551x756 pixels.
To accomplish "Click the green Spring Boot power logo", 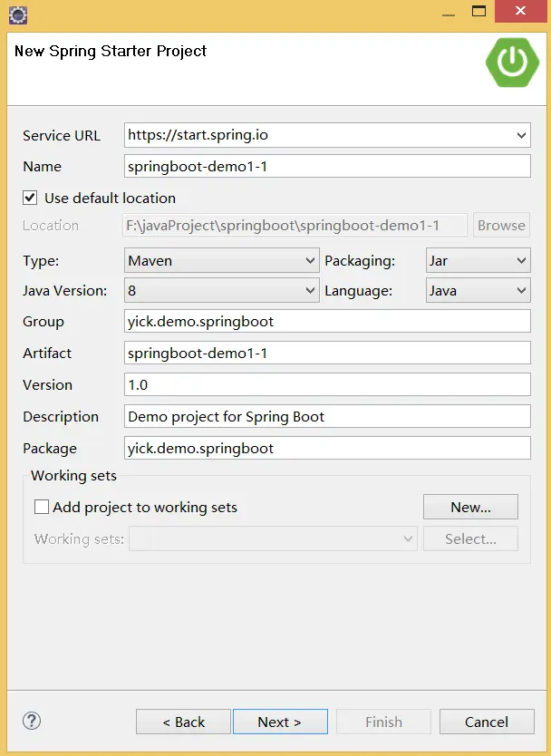I will click(512, 63).
